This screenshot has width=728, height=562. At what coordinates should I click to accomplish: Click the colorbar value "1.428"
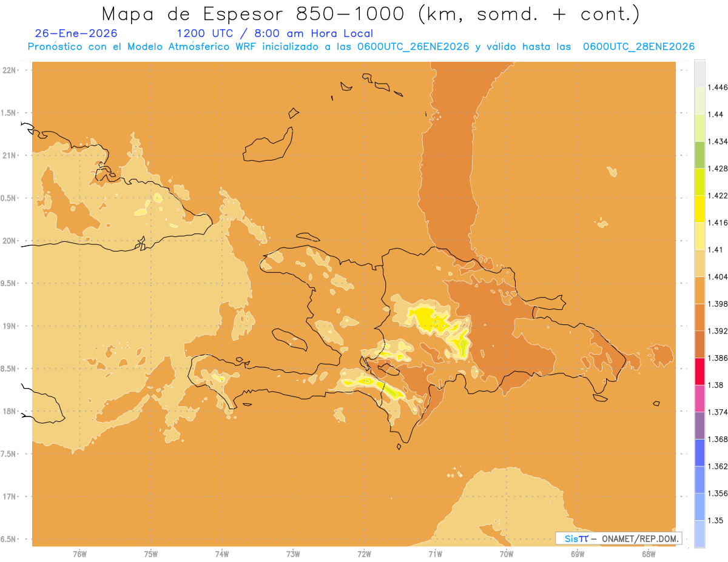(719, 169)
